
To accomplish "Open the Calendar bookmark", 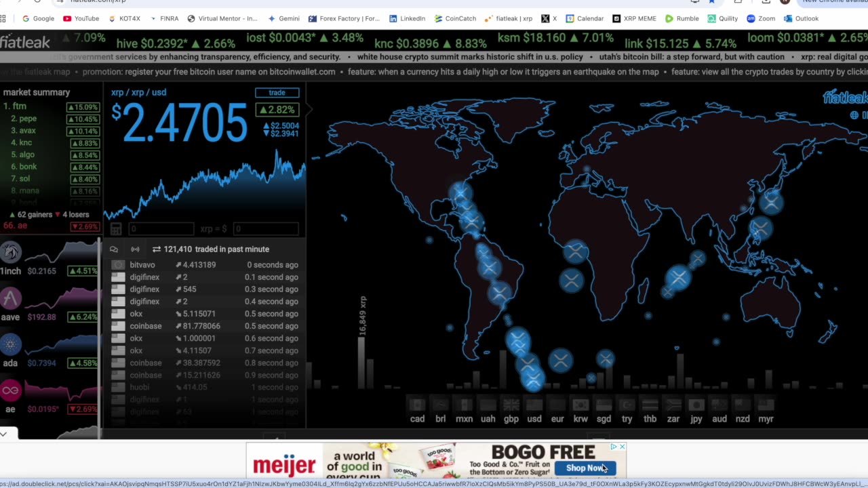I will pos(585,18).
